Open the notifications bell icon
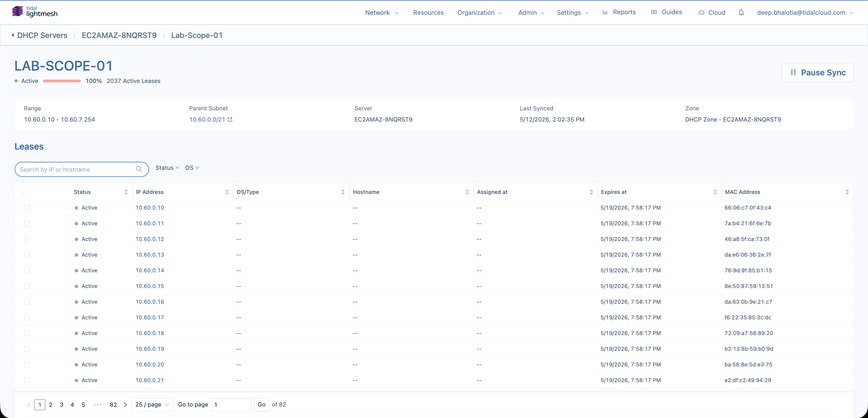The height and width of the screenshot is (418, 868). pyautogui.click(x=741, y=12)
